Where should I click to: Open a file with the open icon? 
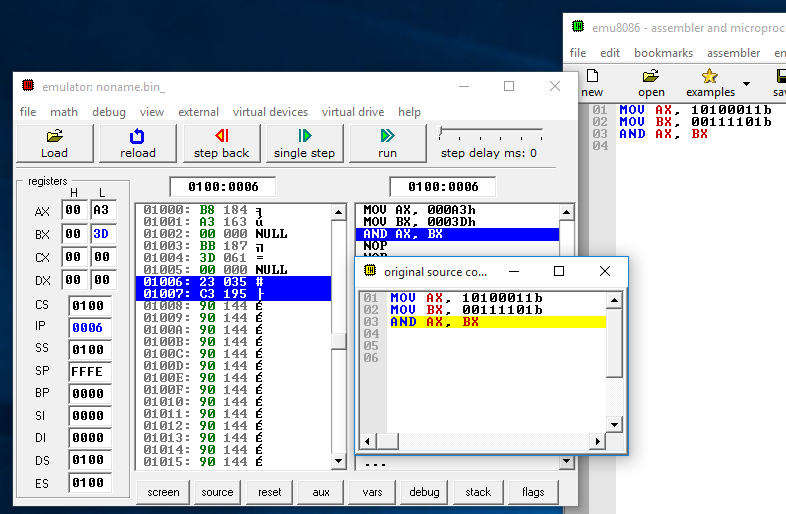(651, 76)
